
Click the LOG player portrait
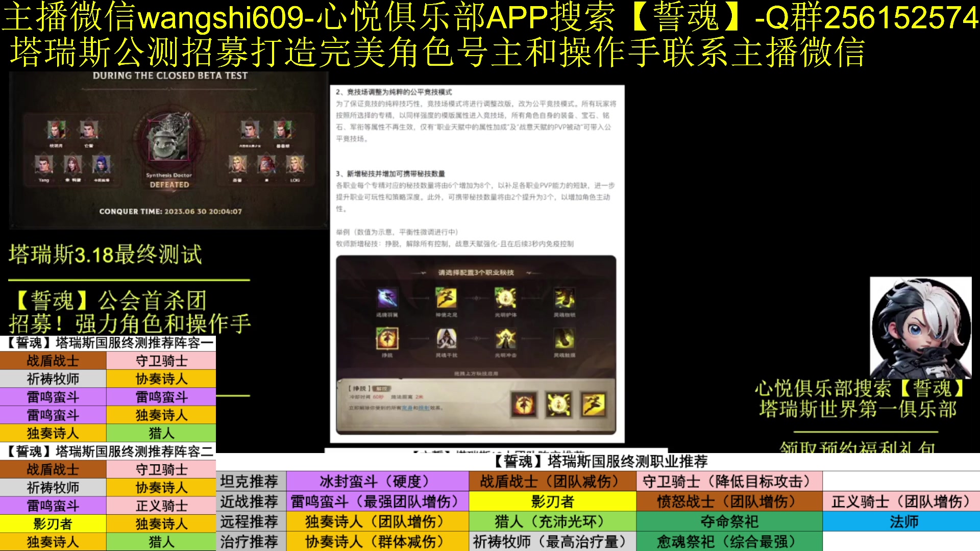[x=295, y=165]
